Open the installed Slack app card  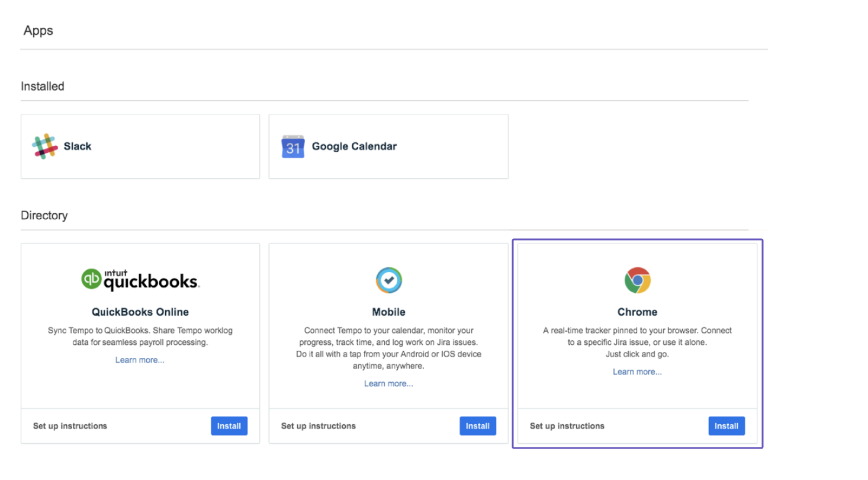[x=140, y=146]
